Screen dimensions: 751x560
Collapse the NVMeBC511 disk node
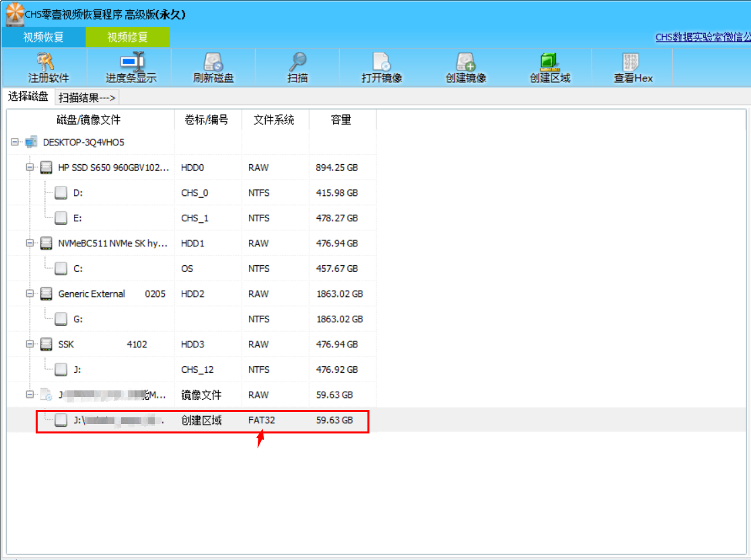click(x=30, y=243)
